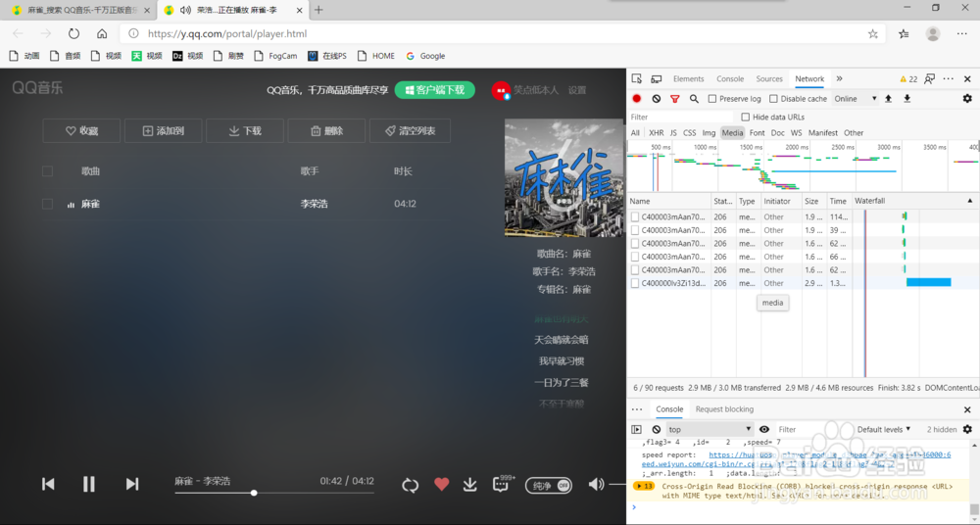
Task: Show console sidebar icon
Action: pyautogui.click(x=636, y=429)
